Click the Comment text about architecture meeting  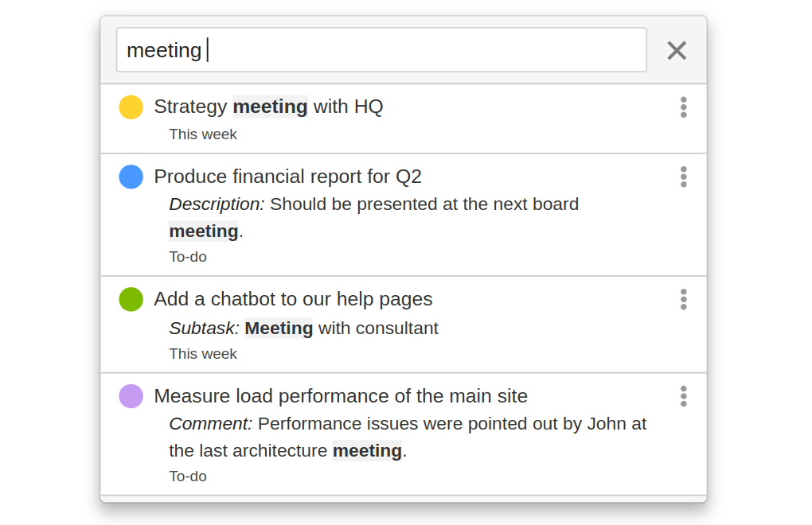coord(408,424)
